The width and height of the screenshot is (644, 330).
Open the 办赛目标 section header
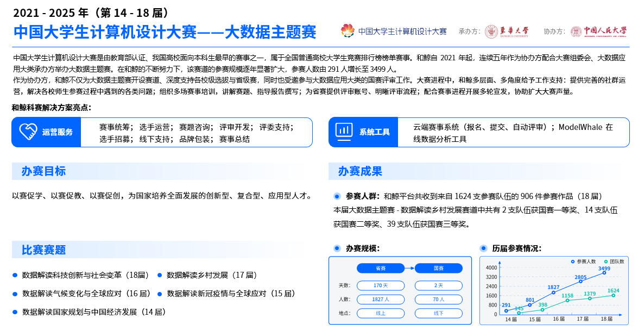click(43, 171)
